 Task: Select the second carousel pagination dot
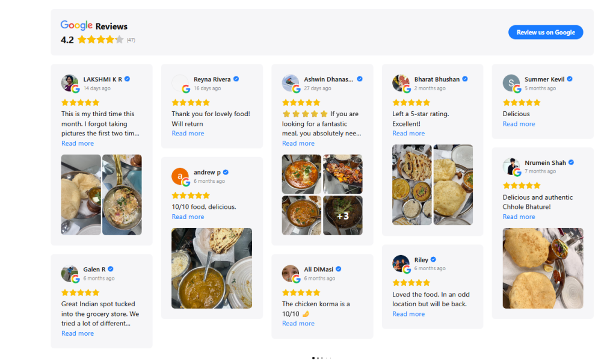point(318,358)
